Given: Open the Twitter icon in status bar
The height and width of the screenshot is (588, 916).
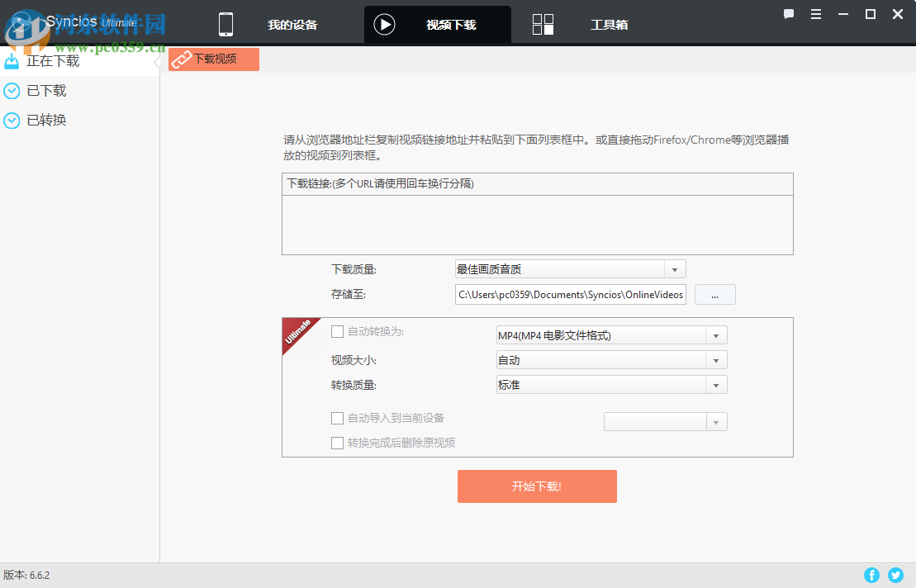Looking at the screenshot, I should coord(895,575).
